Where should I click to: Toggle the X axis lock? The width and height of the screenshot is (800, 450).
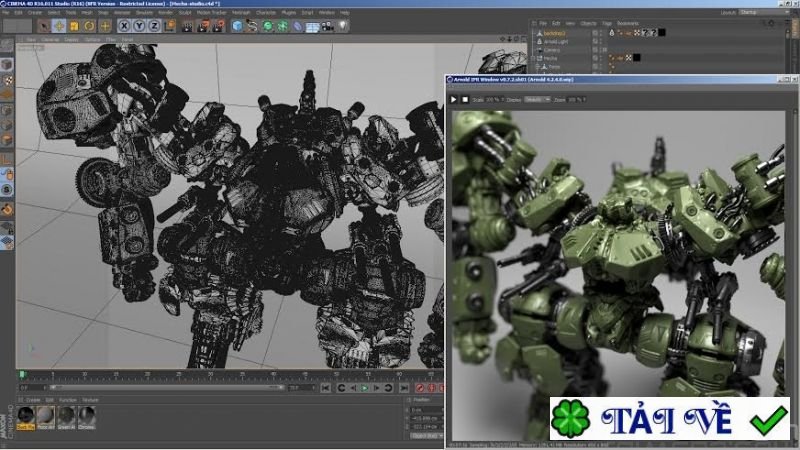[x=124, y=25]
